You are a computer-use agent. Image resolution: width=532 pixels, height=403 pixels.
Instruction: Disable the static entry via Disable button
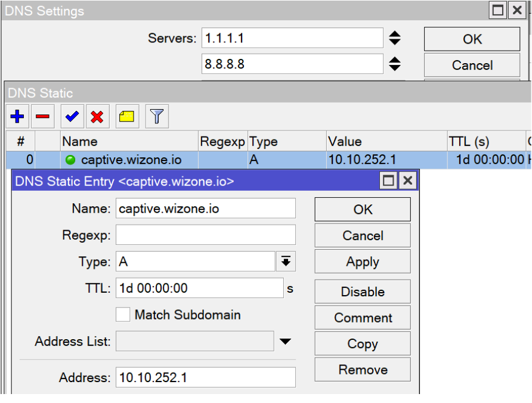tap(362, 292)
